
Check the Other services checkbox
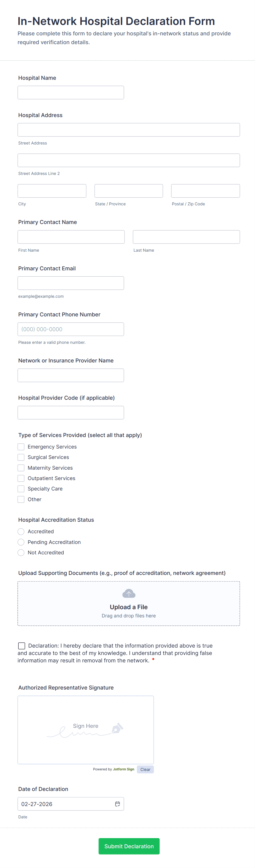click(x=21, y=499)
